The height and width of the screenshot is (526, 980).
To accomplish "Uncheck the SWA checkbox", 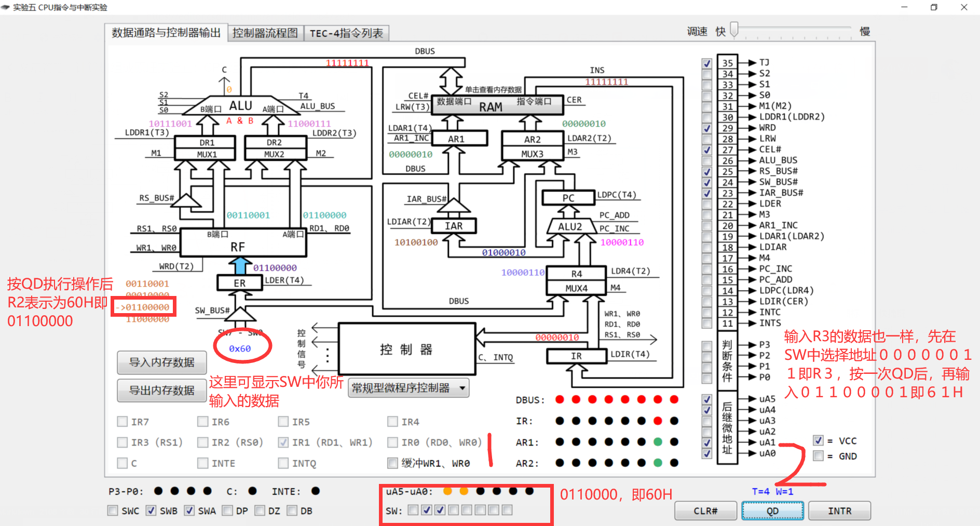I will 189,511.
